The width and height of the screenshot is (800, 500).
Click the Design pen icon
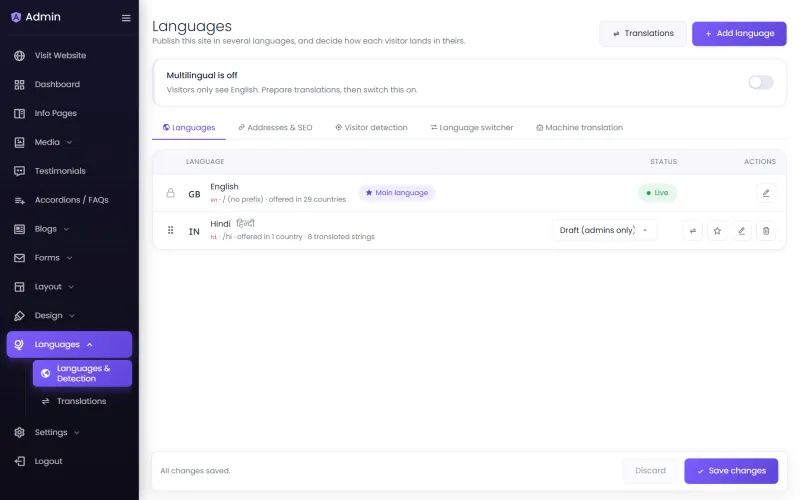point(19,316)
